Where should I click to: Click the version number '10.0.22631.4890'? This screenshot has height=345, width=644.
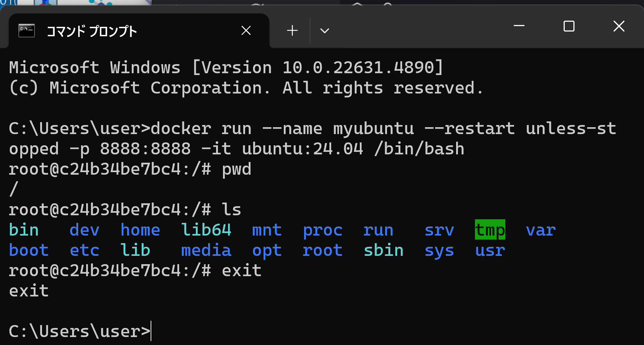[358, 68]
